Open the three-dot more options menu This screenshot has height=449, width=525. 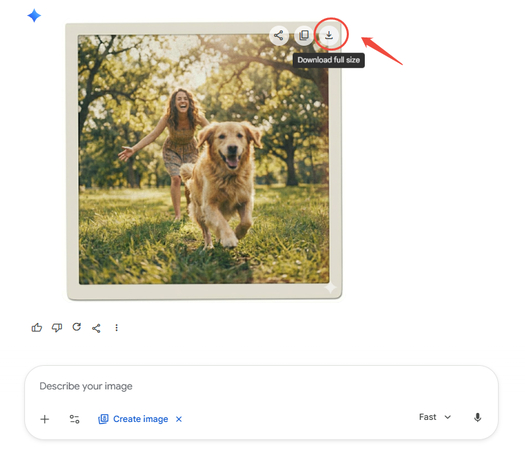click(117, 327)
